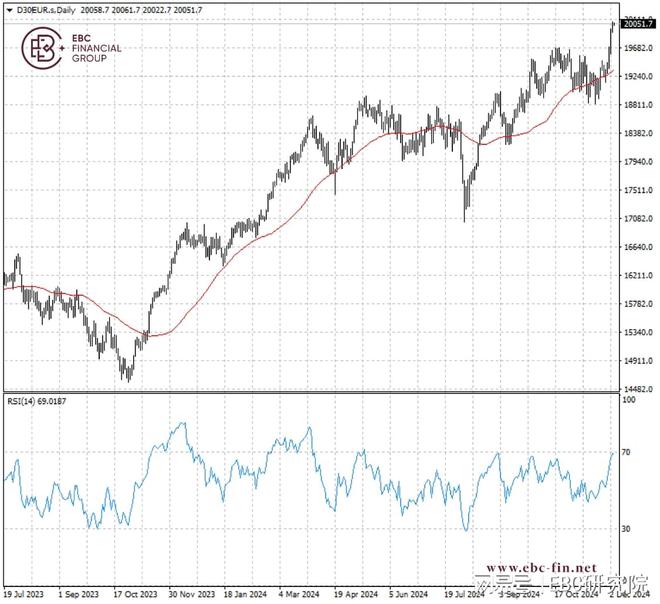
Task: Select the 19 Jul 2023 date label
Action: click(x=24, y=593)
